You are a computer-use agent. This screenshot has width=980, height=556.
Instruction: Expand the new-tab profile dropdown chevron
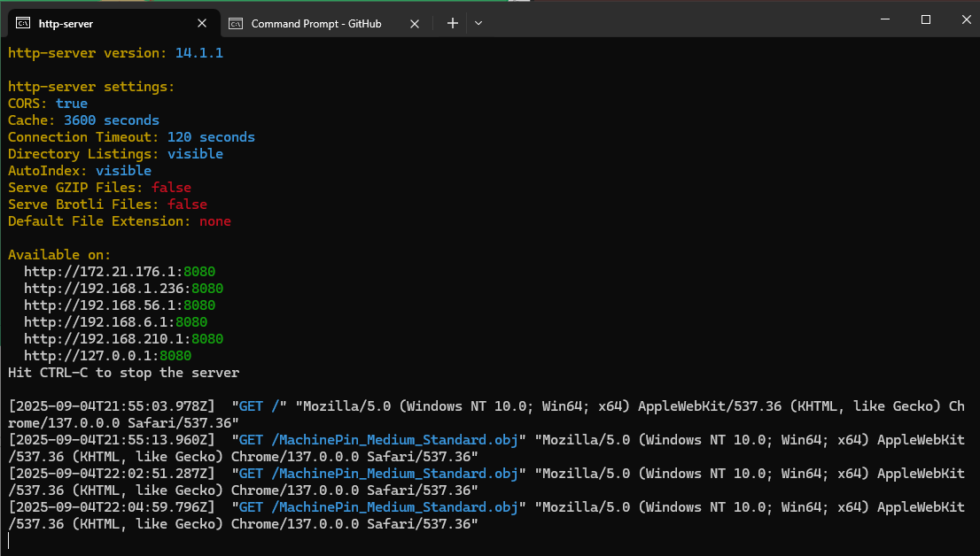(x=478, y=24)
